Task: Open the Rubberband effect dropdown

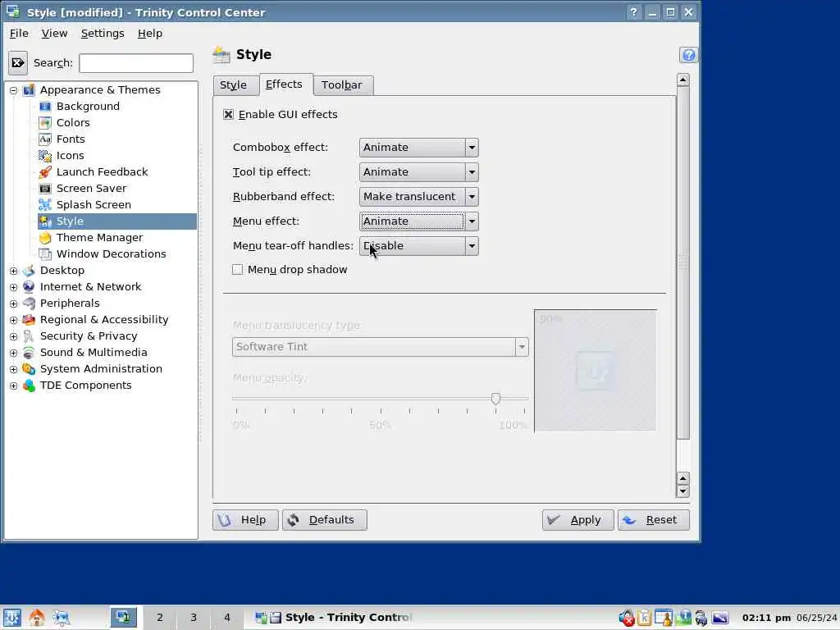Action: coord(419,197)
